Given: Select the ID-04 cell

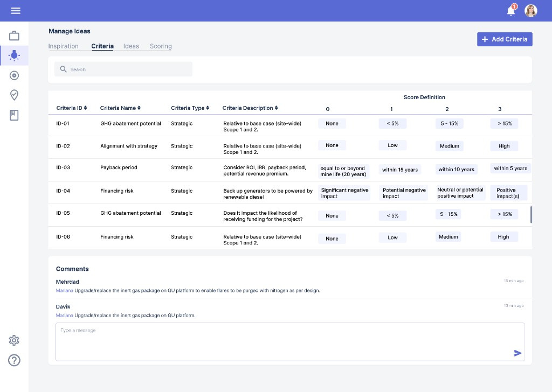Looking at the screenshot, I should (63, 191).
